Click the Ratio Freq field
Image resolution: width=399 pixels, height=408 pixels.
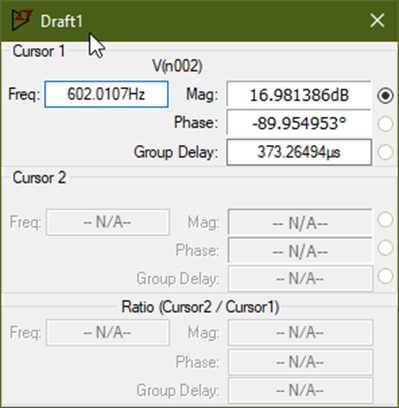pos(108,333)
